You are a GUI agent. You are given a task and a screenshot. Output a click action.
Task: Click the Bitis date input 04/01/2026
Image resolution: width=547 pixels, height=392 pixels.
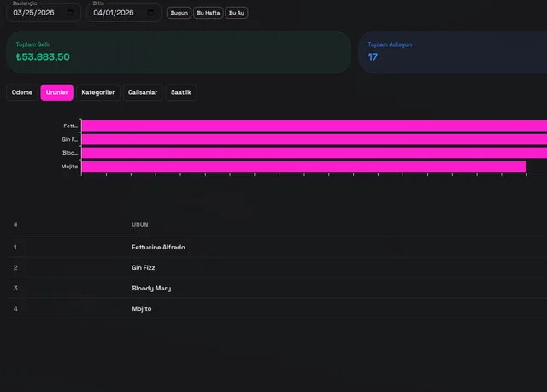pyautogui.click(x=124, y=13)
